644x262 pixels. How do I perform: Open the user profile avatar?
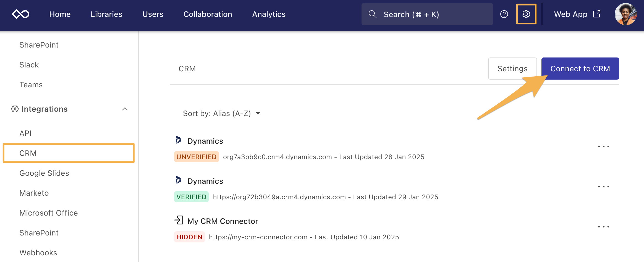[x=625, y=14]
